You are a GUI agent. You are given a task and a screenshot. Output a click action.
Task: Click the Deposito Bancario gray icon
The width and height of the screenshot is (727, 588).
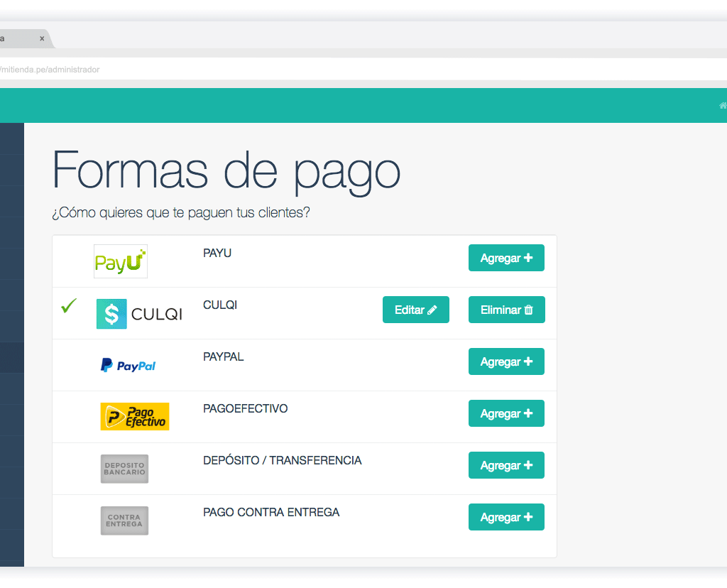coord(125,469)
